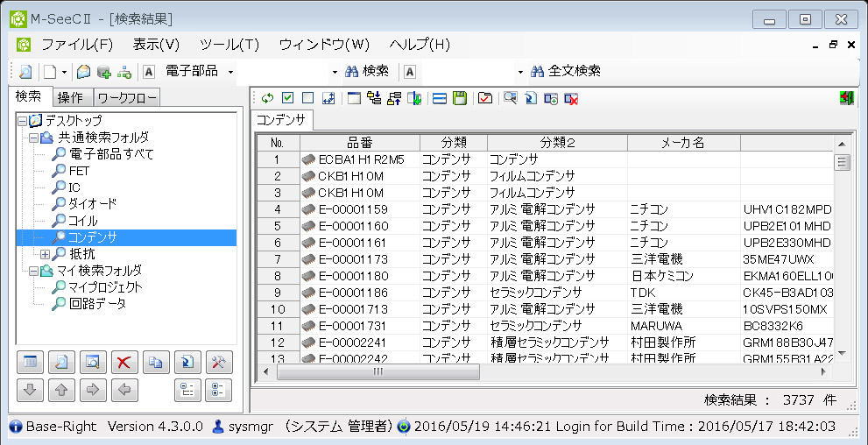Toggle the A button before 電子部品
868x445 pixels.
[x=149, y=72]
